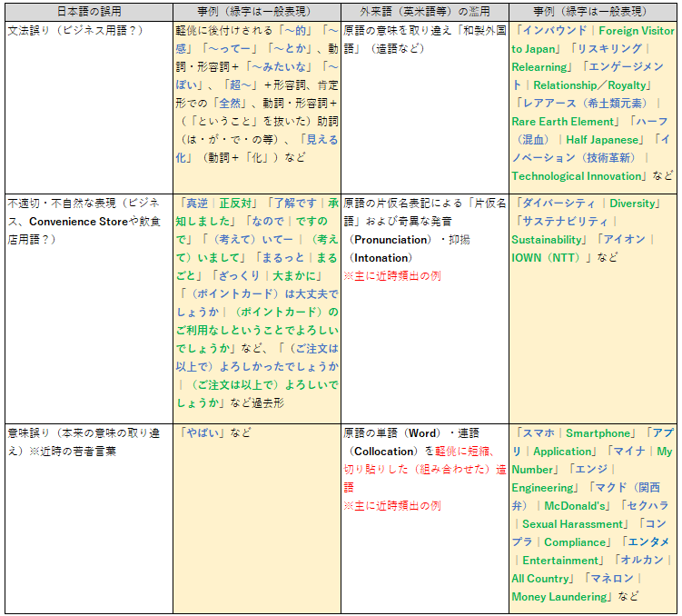The width and height of the screenshot is (682, 616).
Task: Click the green text Money Laundering
Action: click(559, 597)
